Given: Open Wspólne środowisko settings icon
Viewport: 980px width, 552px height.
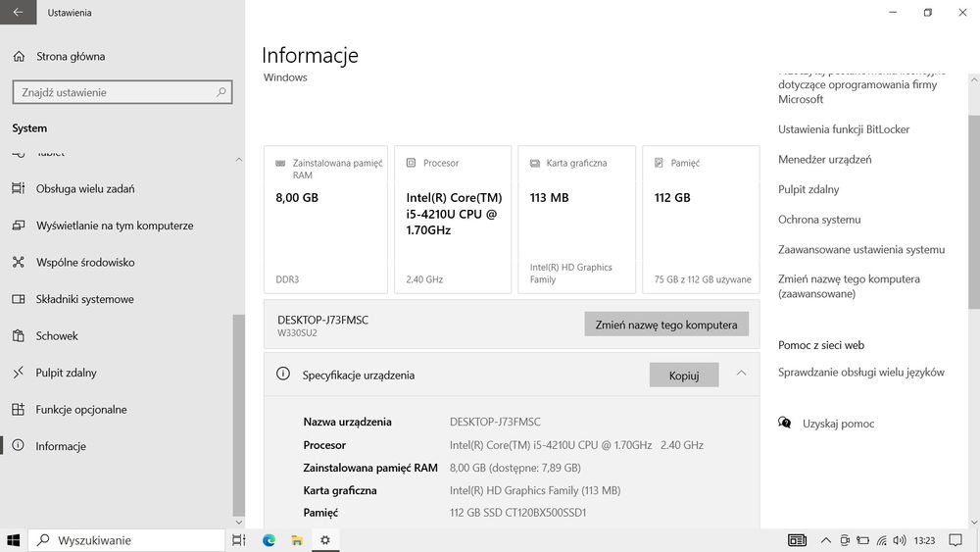Looking at the screenshot, I should point(18,263).
